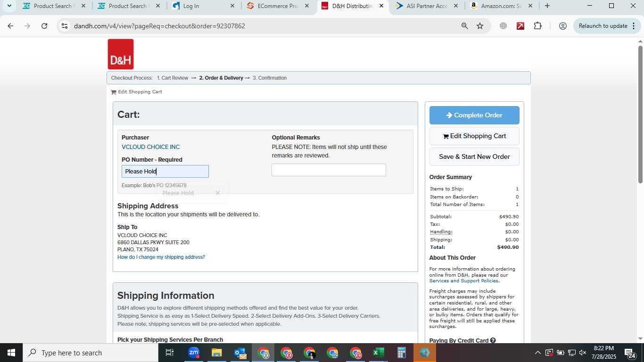Viewport: 644px width, 362px height.
Task: Open Task View on the taskbar
Action: pyautogui.click(x=170, y=353)
